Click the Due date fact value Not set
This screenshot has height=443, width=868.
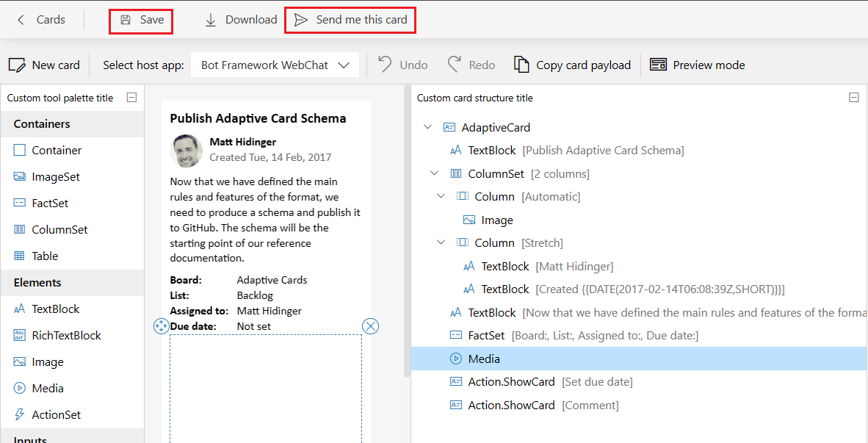(254, 327)
